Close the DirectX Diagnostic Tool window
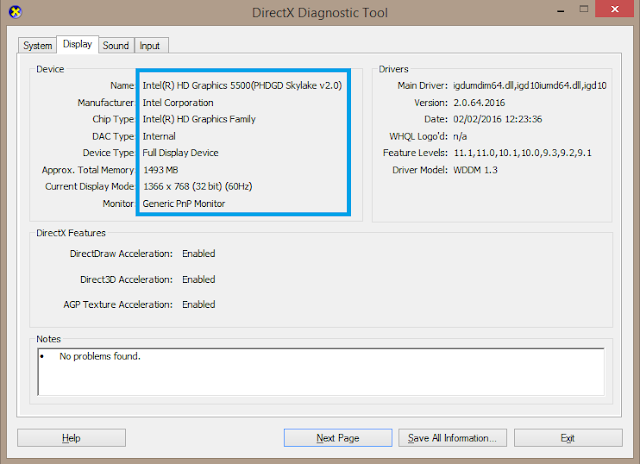This screenshot has height=464, width=640. click(615, 9)
